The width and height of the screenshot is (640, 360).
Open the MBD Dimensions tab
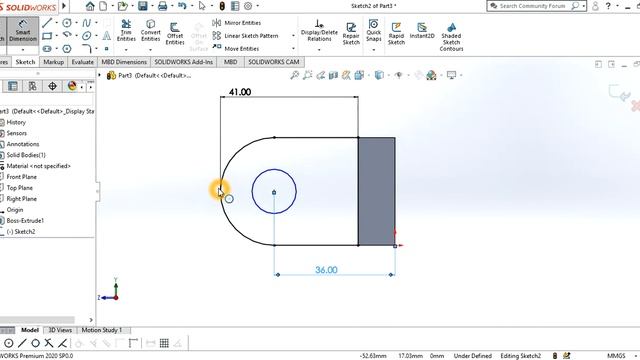(124, 62)
